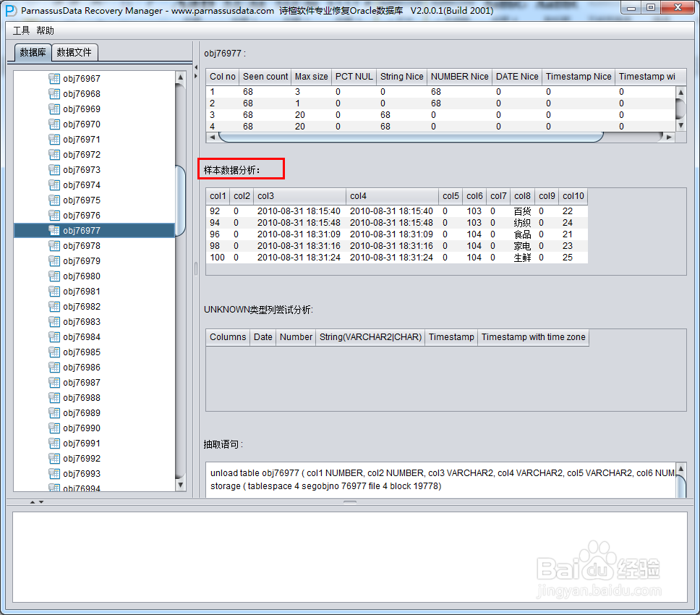Click the table icon beside obj76973

[x=54, y=170]
